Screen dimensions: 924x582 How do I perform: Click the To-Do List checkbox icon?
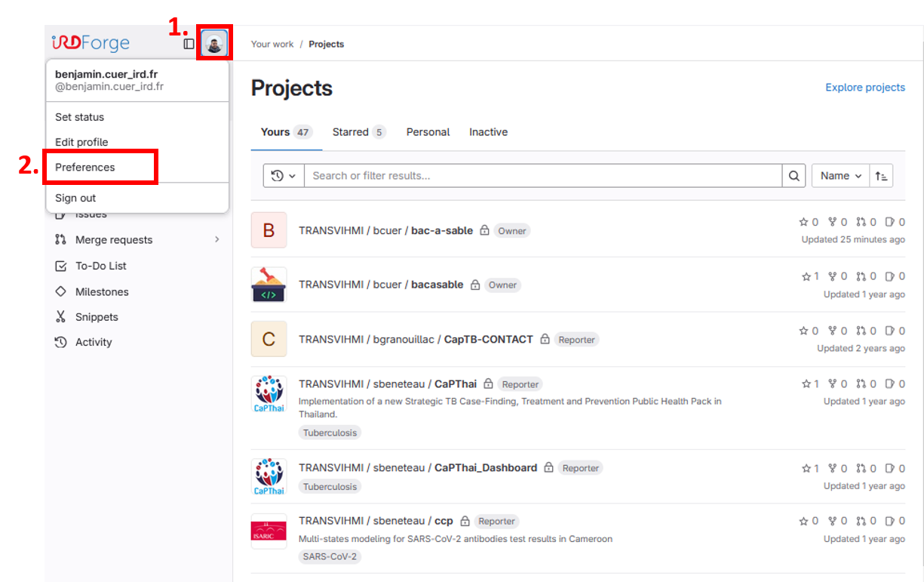pyautogui.click(x=61, y=266)
